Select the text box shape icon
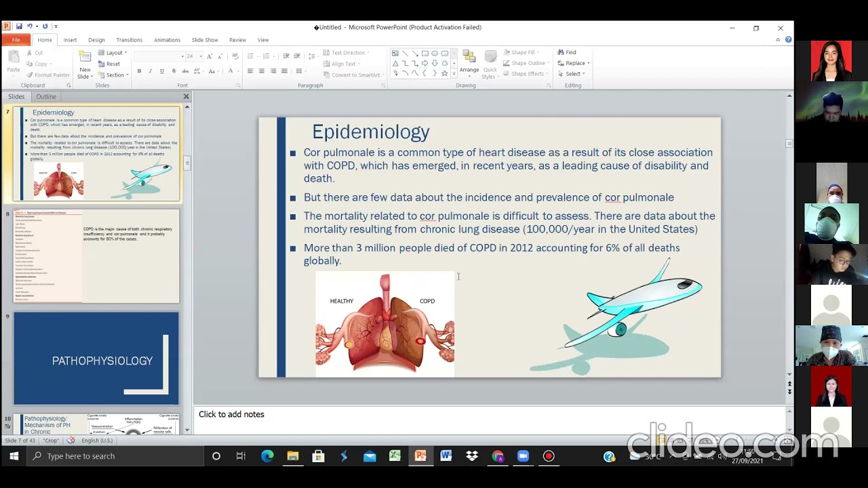Viewport: 868px width, 488px height. click(395, 54)
